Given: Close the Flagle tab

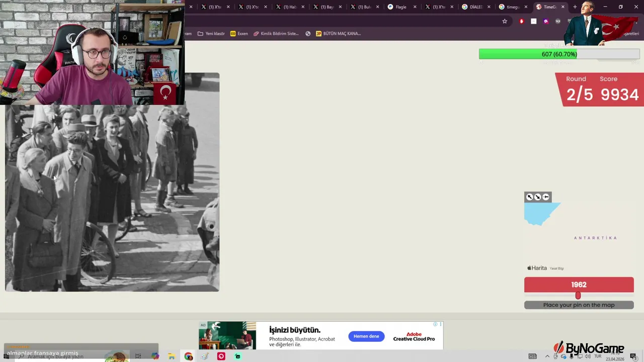Looking at the screenshot, I should point(415,7).
